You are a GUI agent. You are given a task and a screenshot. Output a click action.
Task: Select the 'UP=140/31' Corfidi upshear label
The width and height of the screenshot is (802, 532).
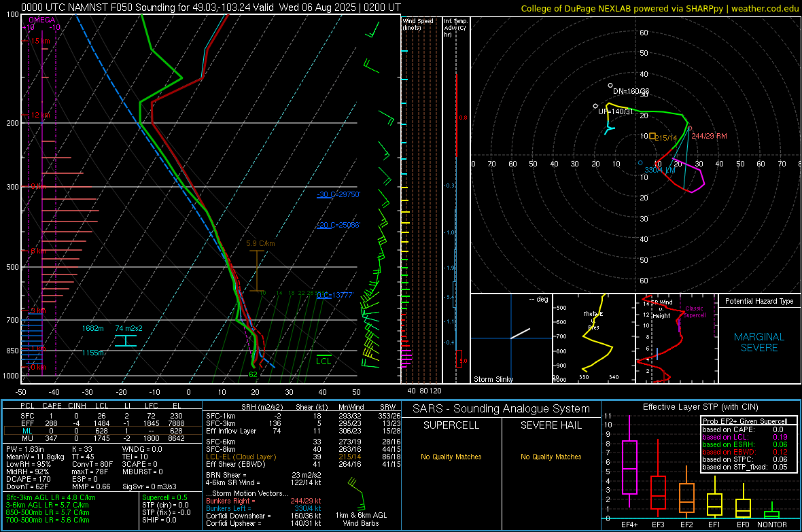coord(615,111)
